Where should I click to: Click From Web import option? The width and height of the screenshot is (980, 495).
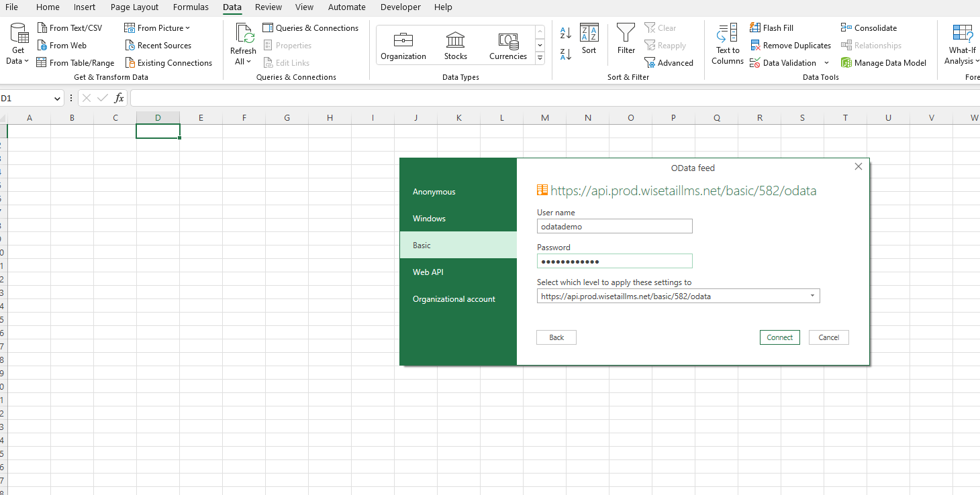coord(61,46)
